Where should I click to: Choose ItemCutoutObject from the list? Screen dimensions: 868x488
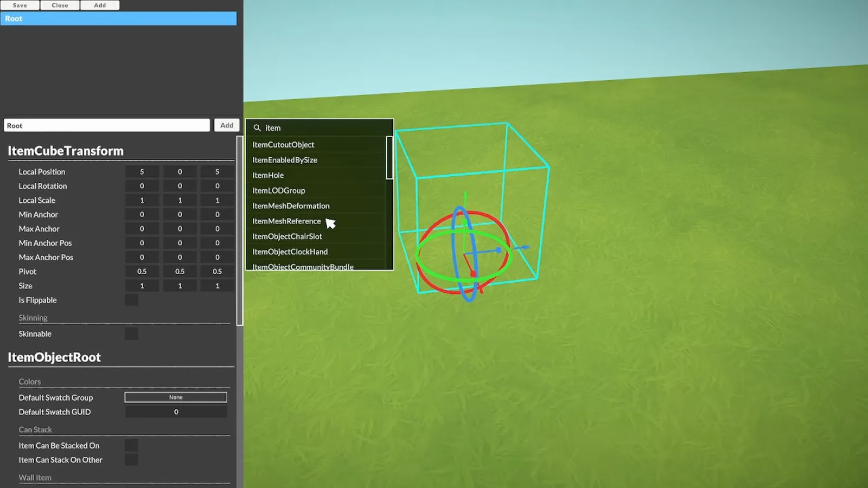pos(283,145)
